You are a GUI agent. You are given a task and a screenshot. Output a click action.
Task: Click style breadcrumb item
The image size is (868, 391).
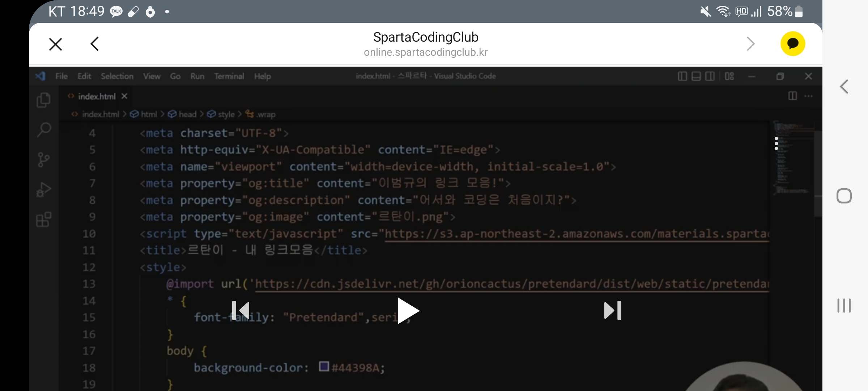point(226,114)
